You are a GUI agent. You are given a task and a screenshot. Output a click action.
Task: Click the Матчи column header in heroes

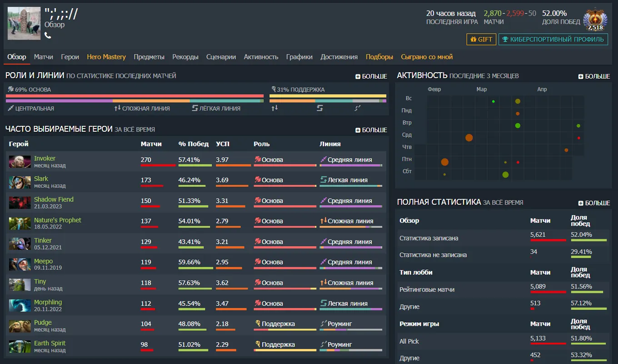(x=151, y=144)
